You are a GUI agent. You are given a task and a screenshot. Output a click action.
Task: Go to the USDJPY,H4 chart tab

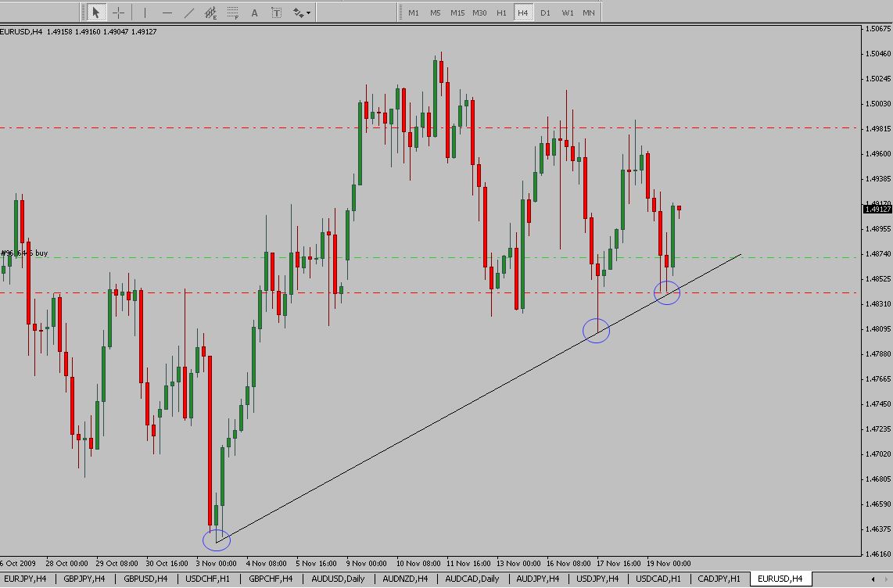[x=597, y=579]
